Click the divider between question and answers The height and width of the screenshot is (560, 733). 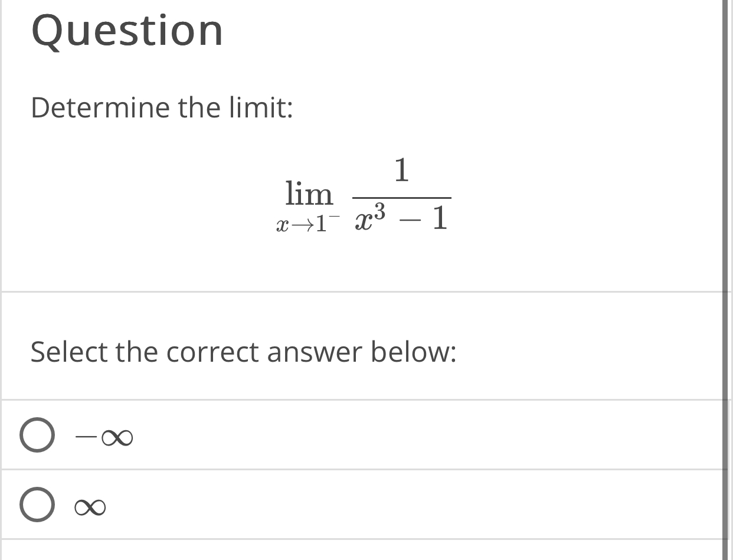pyautogui.click(x=366, y=289)
